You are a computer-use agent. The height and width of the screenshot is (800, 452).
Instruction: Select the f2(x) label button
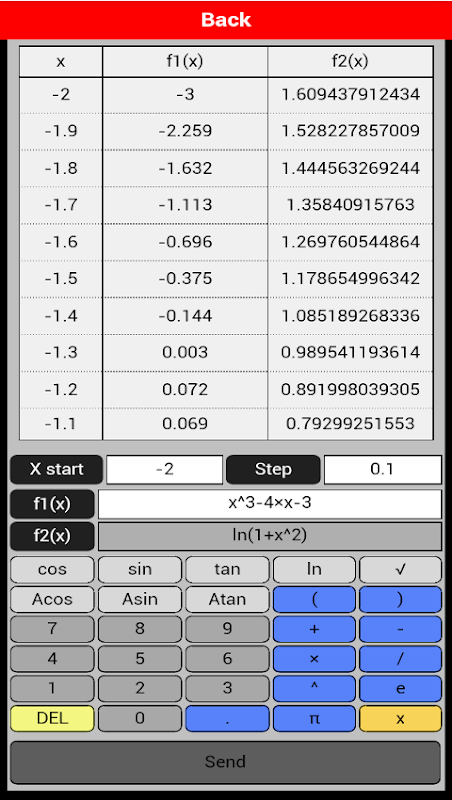click(x=52, y=536)
